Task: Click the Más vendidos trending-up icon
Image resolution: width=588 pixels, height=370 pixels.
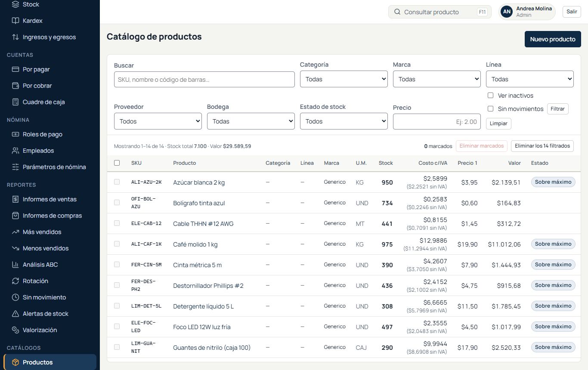Action: coord(15,232)
